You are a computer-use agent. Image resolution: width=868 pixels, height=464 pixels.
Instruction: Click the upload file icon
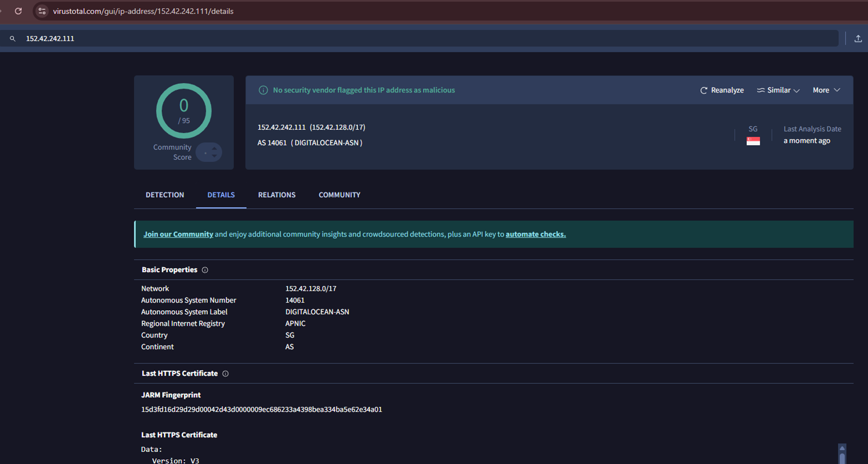[858, 38]
